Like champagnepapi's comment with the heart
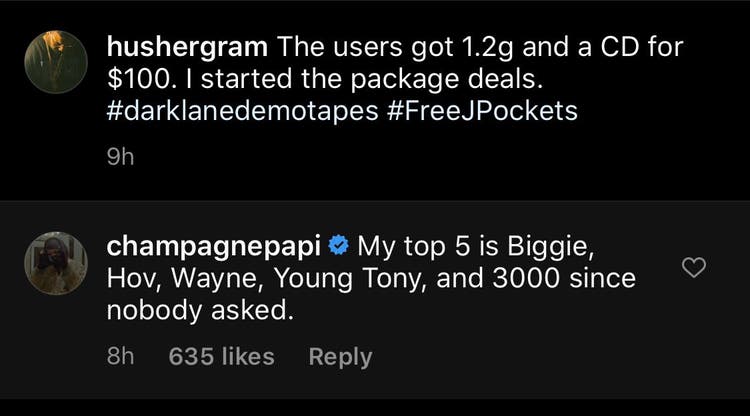The image size is (750, 416). (x=693, y=267)
